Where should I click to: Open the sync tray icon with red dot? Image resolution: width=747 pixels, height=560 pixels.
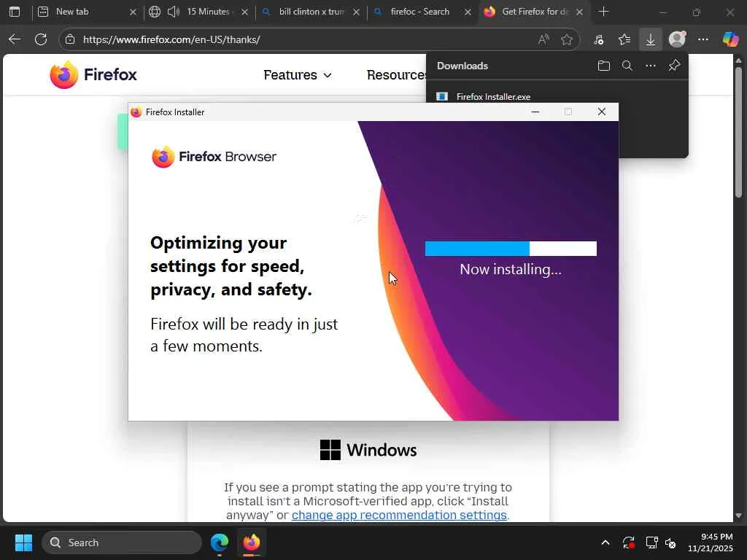pos(628,542)
